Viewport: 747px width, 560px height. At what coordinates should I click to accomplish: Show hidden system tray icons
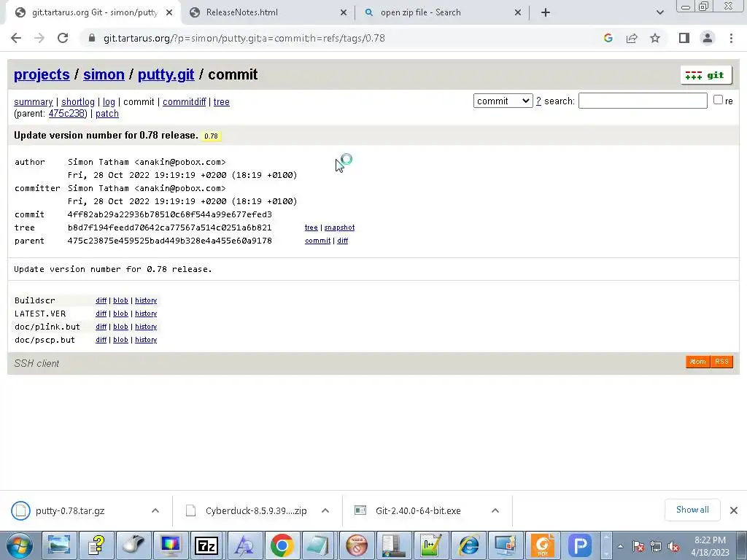pyautogui.click(x=620, y=547)
